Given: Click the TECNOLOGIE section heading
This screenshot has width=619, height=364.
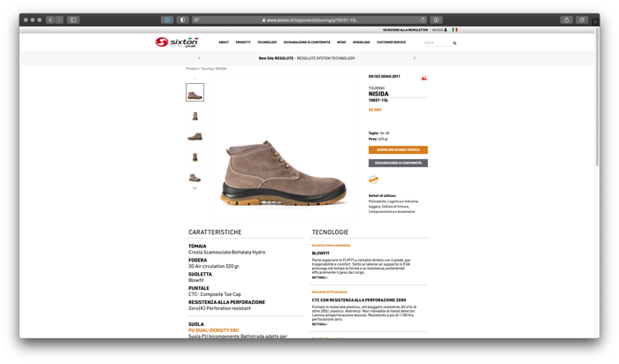Looking at the screenshot, I should 330,232.
